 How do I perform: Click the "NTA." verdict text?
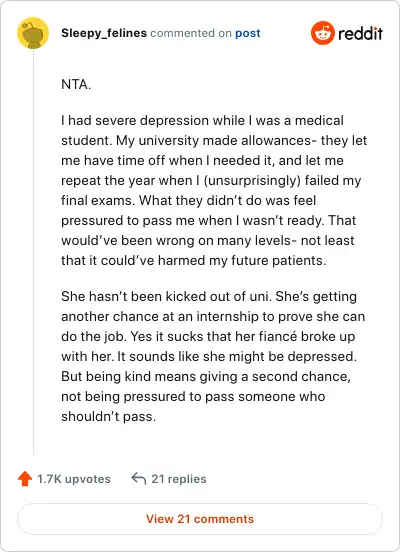(76, 84)
